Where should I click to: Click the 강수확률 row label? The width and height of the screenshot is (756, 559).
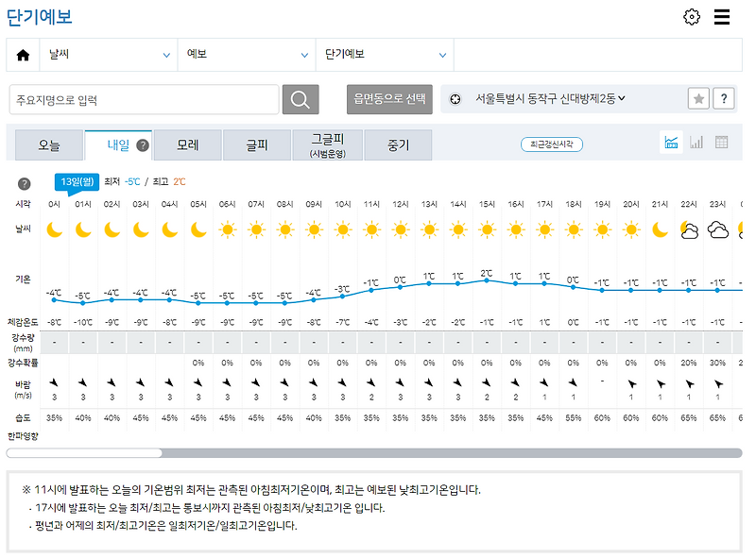coord(23,363)
